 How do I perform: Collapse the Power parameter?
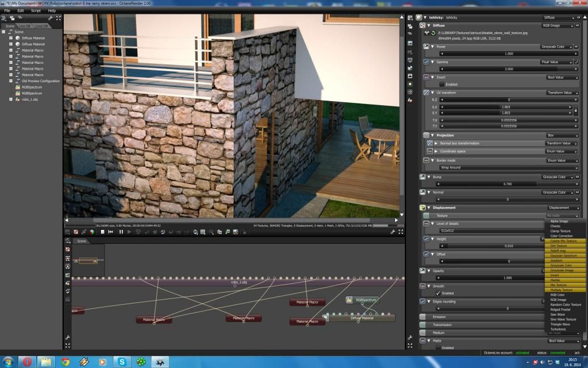point(432,47)
